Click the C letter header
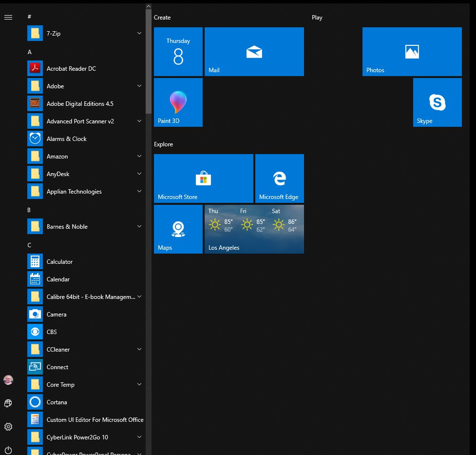 29,245
